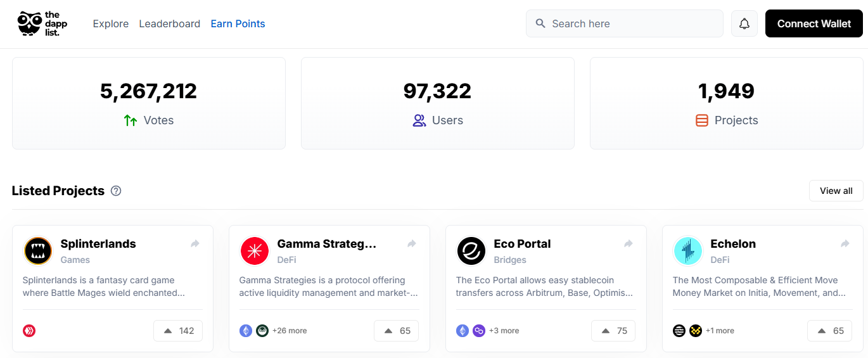Click the Ethereum chain icon on Gamma Strategies
This screenshot has height=358, width=868.
(246, 331)
